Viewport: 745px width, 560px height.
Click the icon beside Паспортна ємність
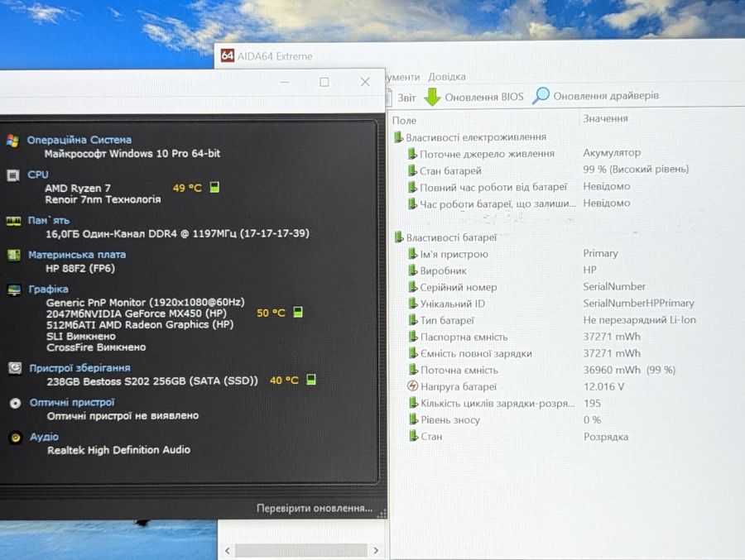pos(412,337)
